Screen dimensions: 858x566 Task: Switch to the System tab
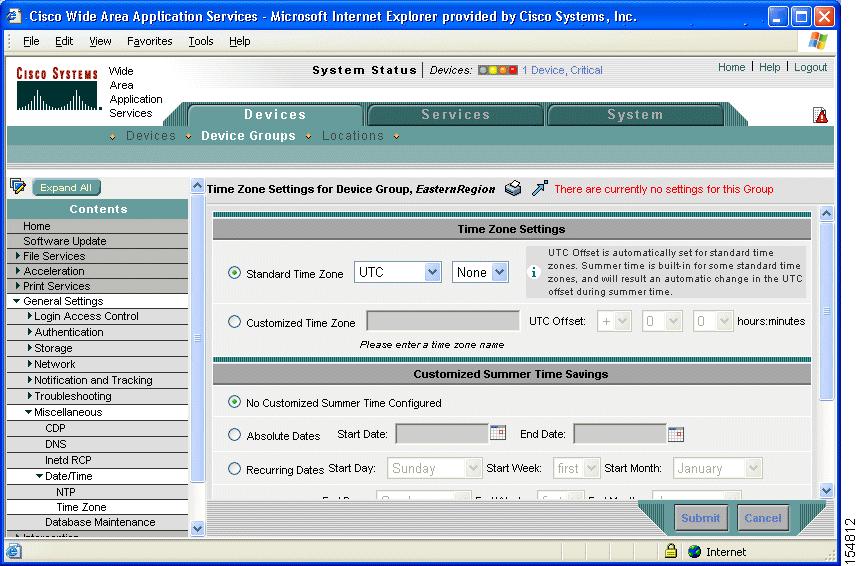pos(635,114)
